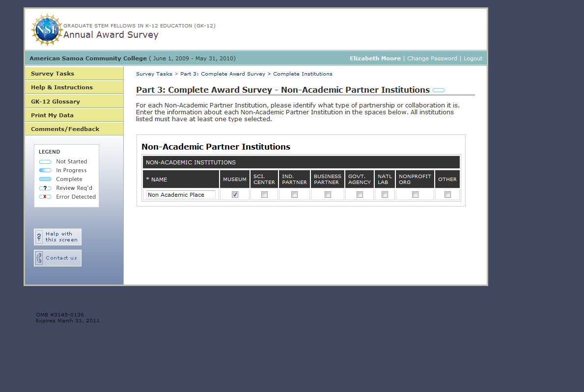Screen dimensions: 584x392
Task: Click status indicator beside page title
Action: 439,90
